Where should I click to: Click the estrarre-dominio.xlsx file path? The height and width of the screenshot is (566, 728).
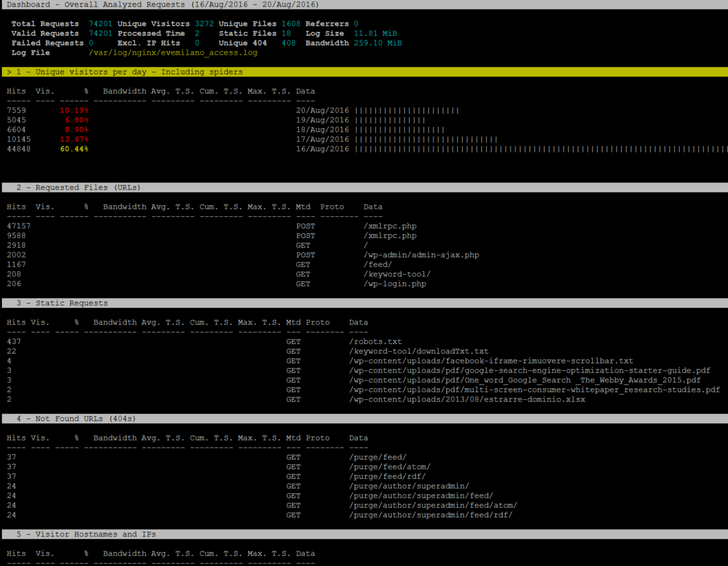(467, 400)
